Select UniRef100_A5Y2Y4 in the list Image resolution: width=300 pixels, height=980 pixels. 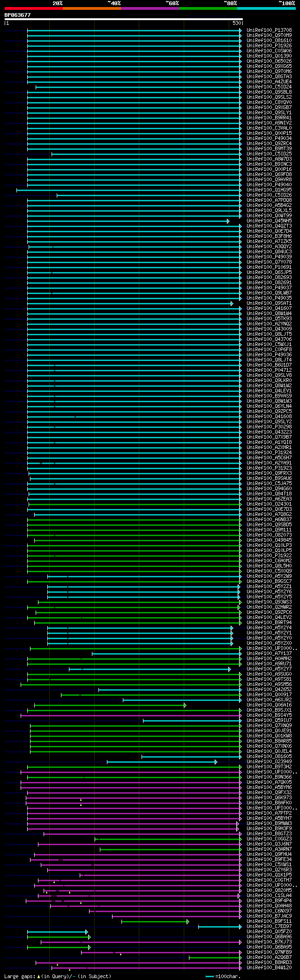click(269, 628)
